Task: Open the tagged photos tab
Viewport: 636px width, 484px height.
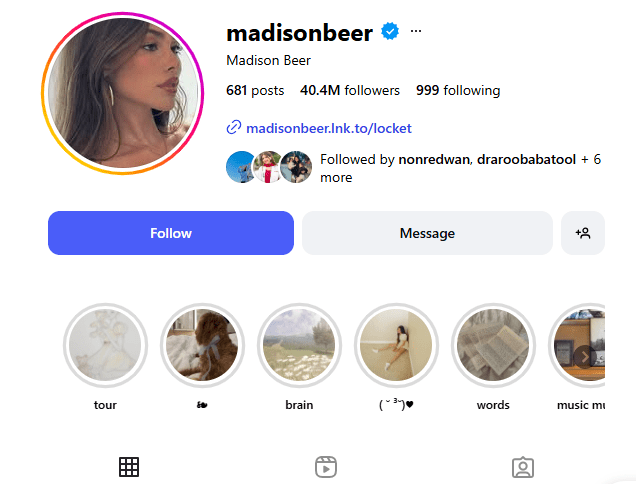Action: tap(523, 467)
